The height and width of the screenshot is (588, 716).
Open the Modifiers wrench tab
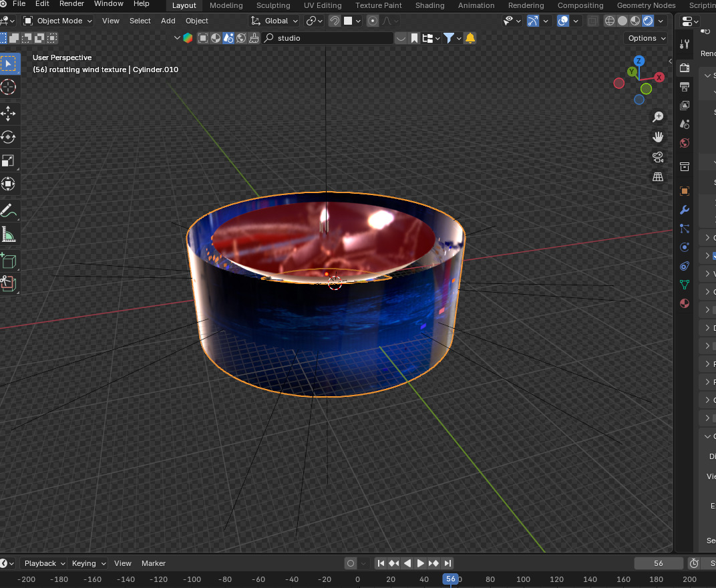(685, 210)
